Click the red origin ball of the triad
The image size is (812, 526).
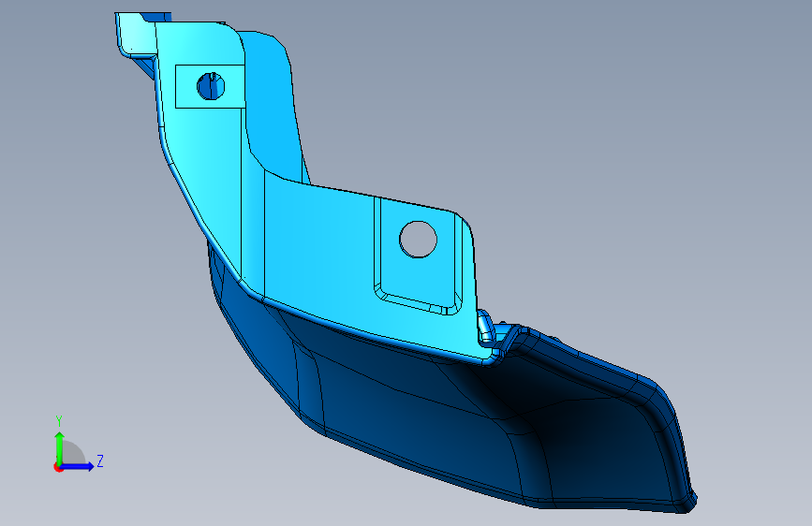pyautogui.click(x=58, y=467)
